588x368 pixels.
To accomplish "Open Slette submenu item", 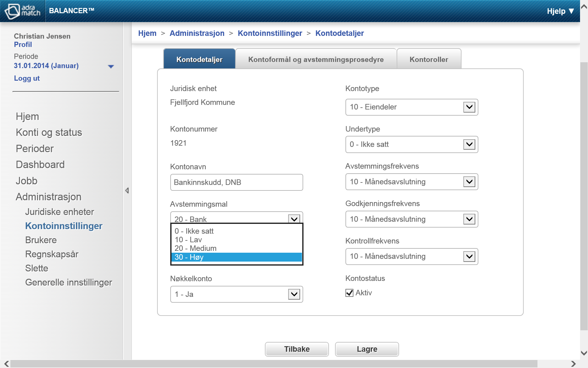I will pos(37,268).
